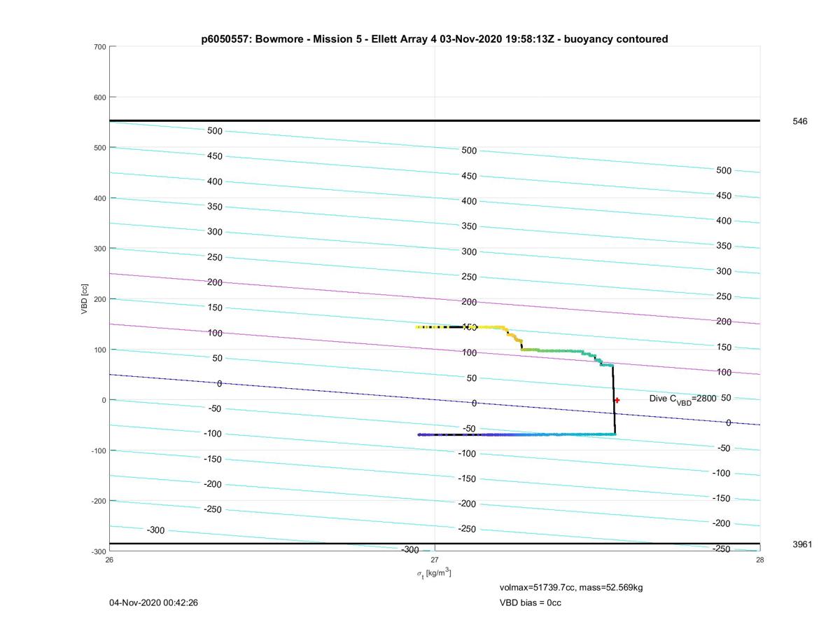Click the 3961 value right of the plot

point(802,544)
